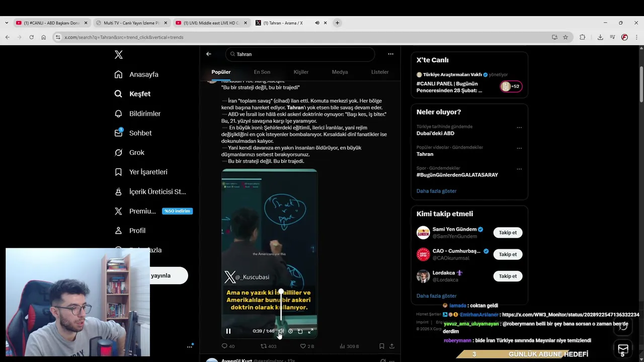Image resolution: width=644 pixels, height=362 pixels.
Task: Open the X logo home link
Action: click(x=118, y=55)
